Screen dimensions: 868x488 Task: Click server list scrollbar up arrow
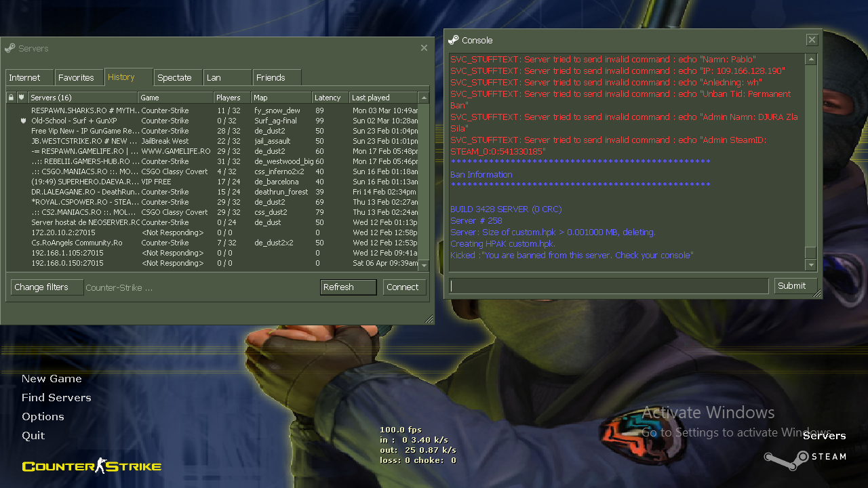pyautogui.click(x=424, y=98)
